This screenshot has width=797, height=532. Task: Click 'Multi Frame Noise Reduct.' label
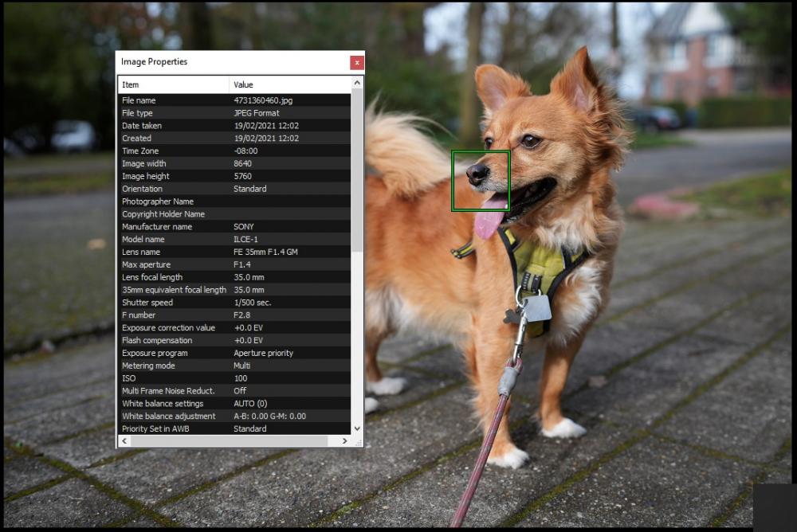(168, 391)
